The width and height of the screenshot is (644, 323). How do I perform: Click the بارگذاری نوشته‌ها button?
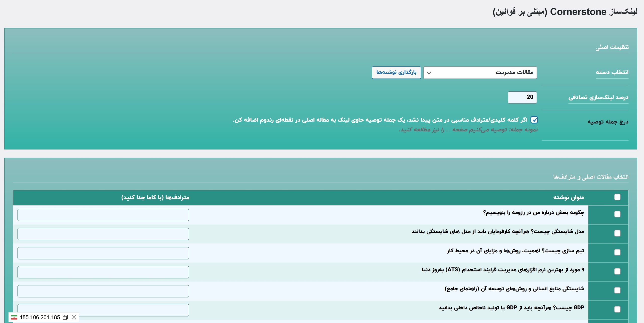coord(396,73)
